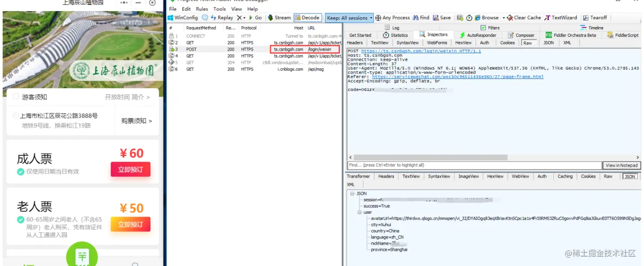
Task: Open the Tools menu
Action: pyautogui.click(x=220, y=9)
